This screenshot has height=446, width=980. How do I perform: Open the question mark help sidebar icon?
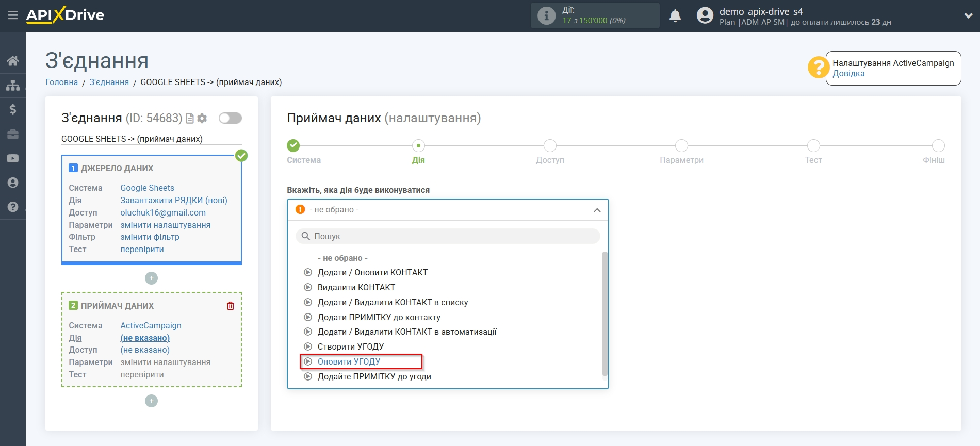13,207
